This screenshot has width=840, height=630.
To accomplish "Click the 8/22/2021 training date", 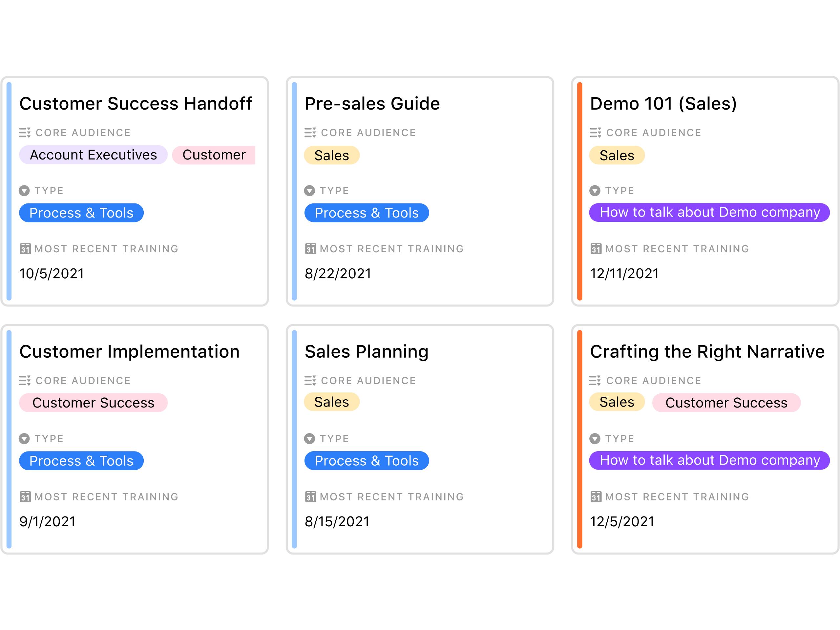I will [338, 273].
